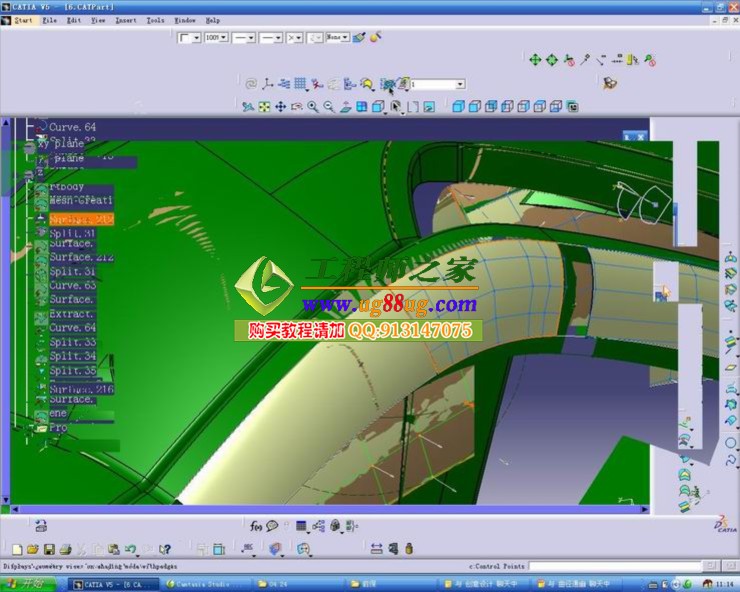Viewport: 740px width, 592px height.
Task: Open the multi-view window layout icon
Action: click(x=362, y=107)
